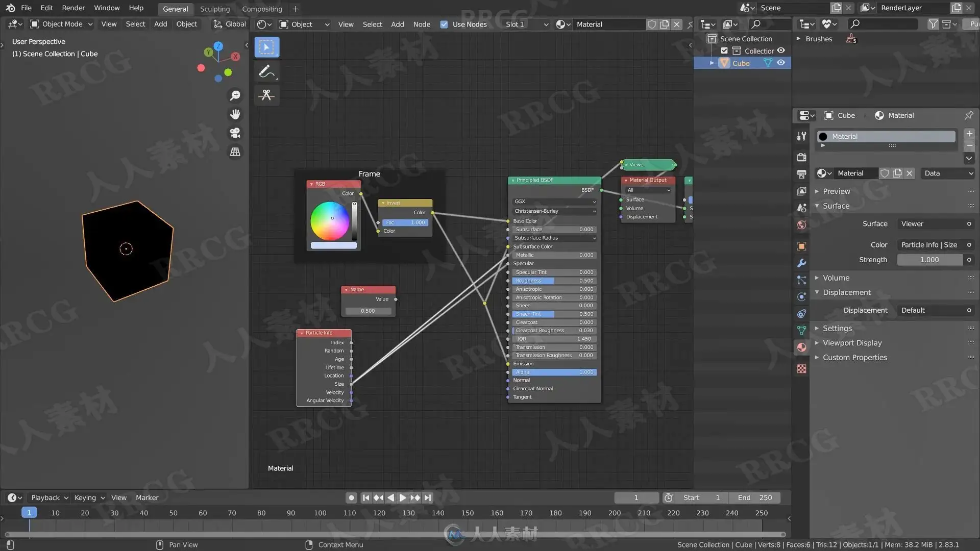Click the pan view hand icon

[x=235, y=114]
